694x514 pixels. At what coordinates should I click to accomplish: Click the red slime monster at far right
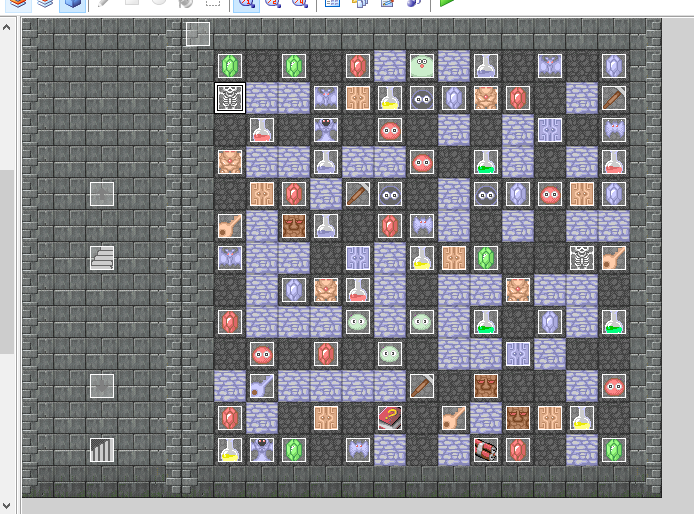614,386
